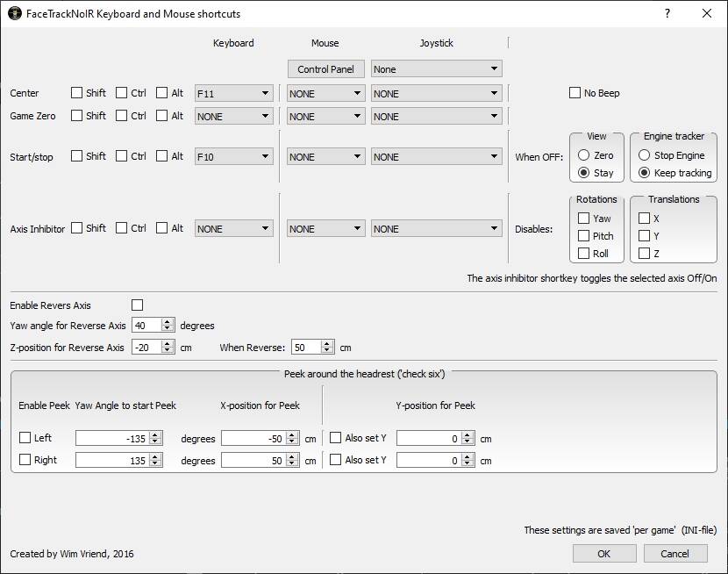Open the Control Panel button
Image resolution: width=728 pixels, height=574 pixels.
click(326, 69)
